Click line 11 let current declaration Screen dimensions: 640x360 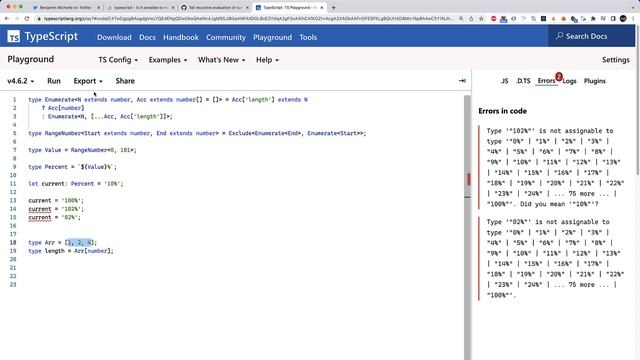coord(76,184)
